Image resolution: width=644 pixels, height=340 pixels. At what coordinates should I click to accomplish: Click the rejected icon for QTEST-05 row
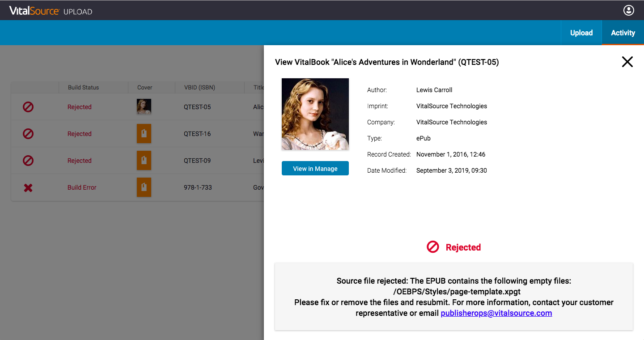tap(28, 107)
